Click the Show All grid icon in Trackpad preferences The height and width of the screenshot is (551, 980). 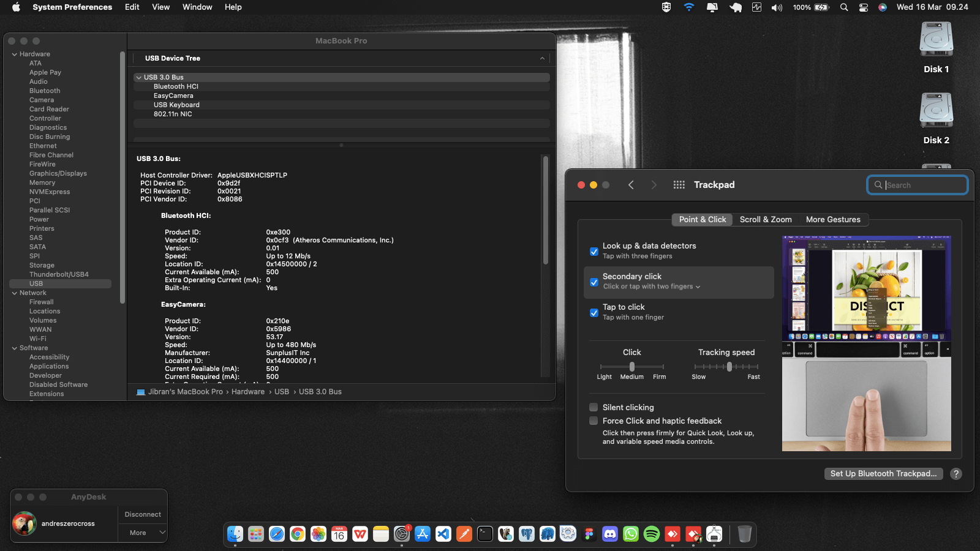(679, 184)
